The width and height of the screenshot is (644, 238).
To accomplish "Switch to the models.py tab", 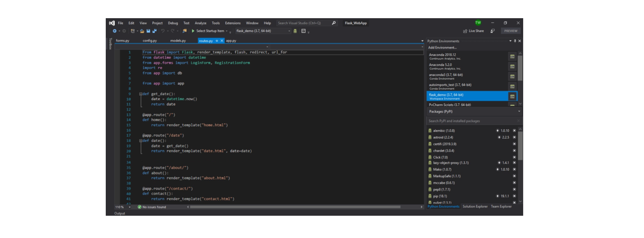I will 178,41.
